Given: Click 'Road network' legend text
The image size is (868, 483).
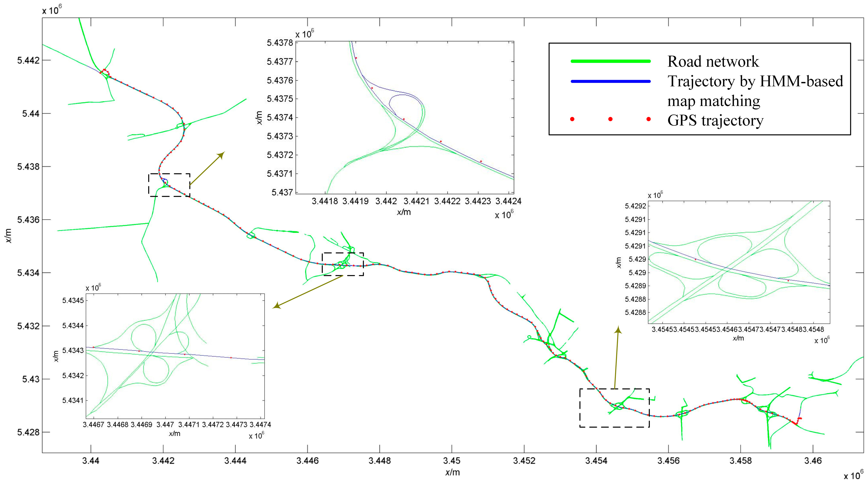Looking at the screenshot, I should click(x=713, y=61).
